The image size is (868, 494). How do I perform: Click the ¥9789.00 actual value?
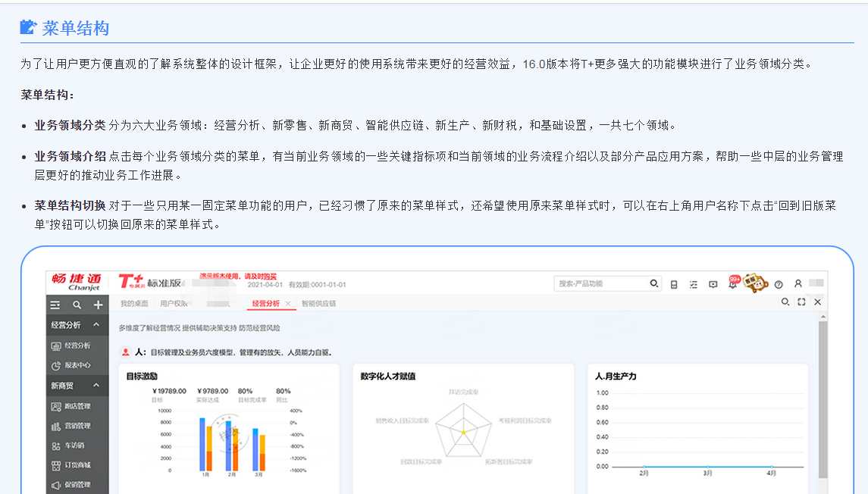coord(212,391)
